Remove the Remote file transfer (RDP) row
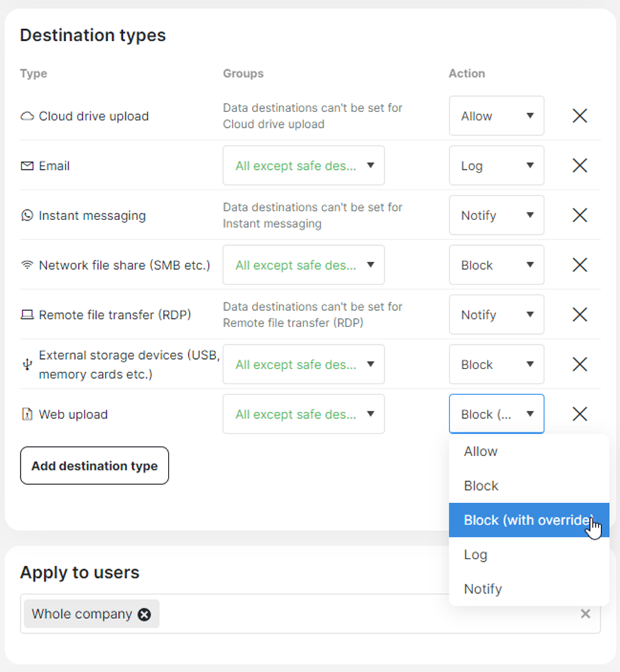620x672 pixels. click(580, 314)
